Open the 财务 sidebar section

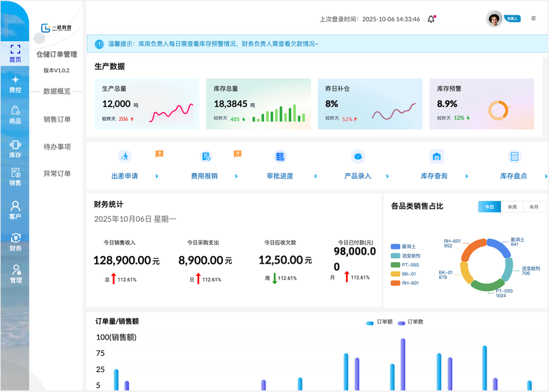click(x=15, y=242)
